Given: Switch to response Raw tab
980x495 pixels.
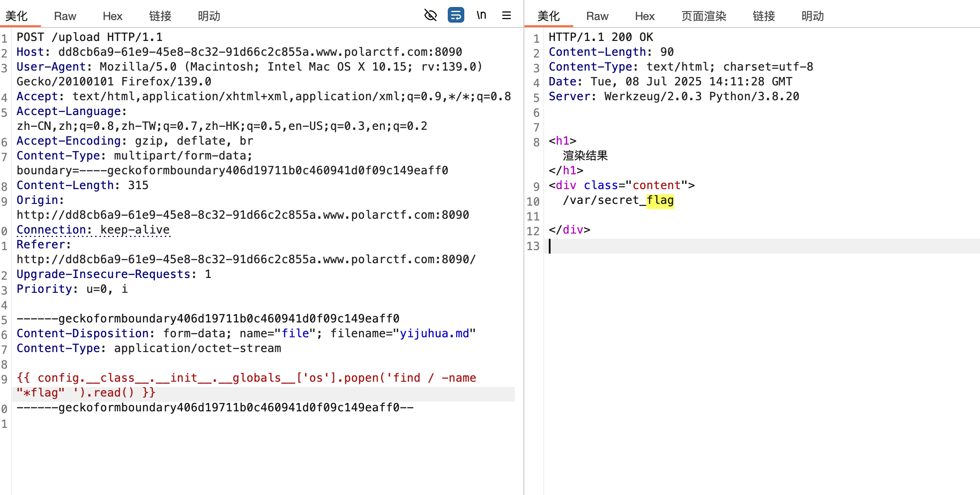Looking at the screenshot, I should tap(597, 16).
